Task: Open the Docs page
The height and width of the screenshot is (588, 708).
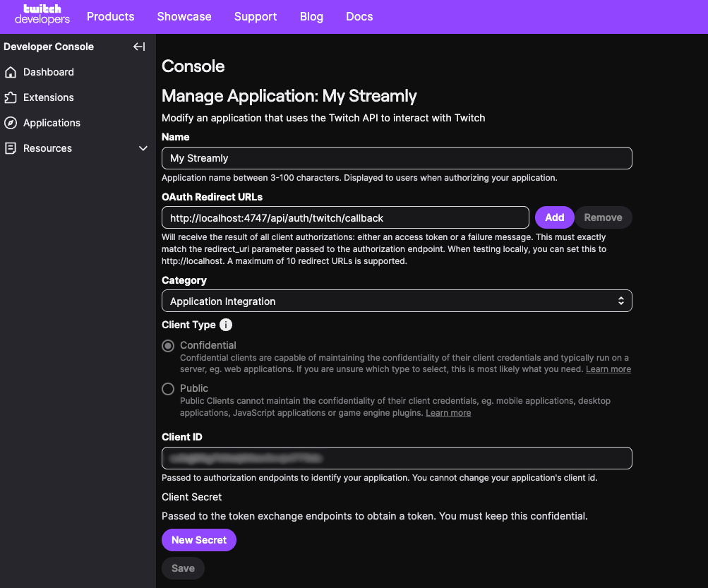Action: (x=359, y=17)
